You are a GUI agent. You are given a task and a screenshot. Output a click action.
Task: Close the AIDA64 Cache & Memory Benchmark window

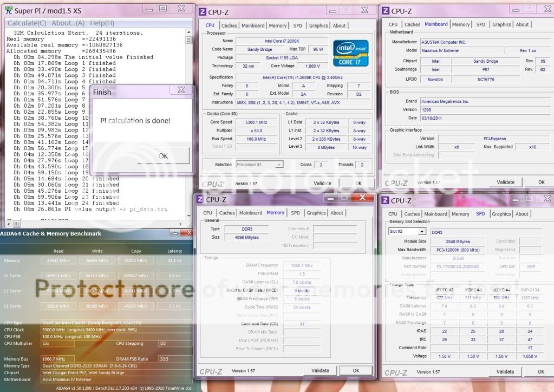click(190, 232)
